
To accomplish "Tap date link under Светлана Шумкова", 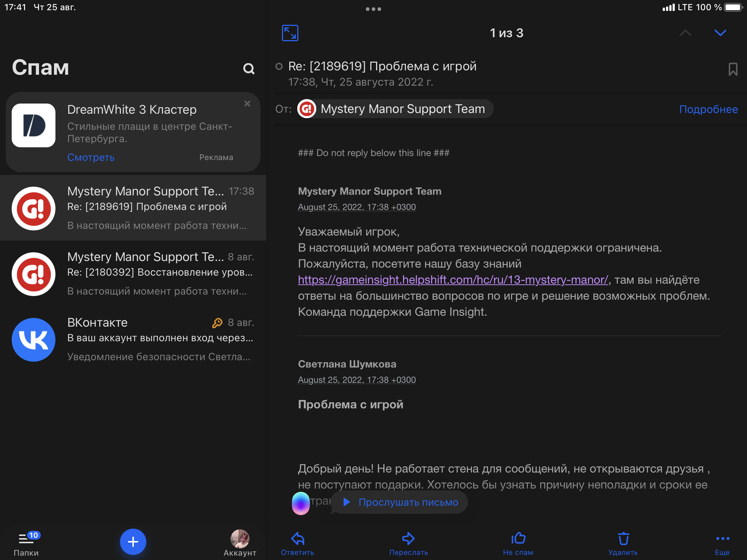I will [x=357, y=380].
